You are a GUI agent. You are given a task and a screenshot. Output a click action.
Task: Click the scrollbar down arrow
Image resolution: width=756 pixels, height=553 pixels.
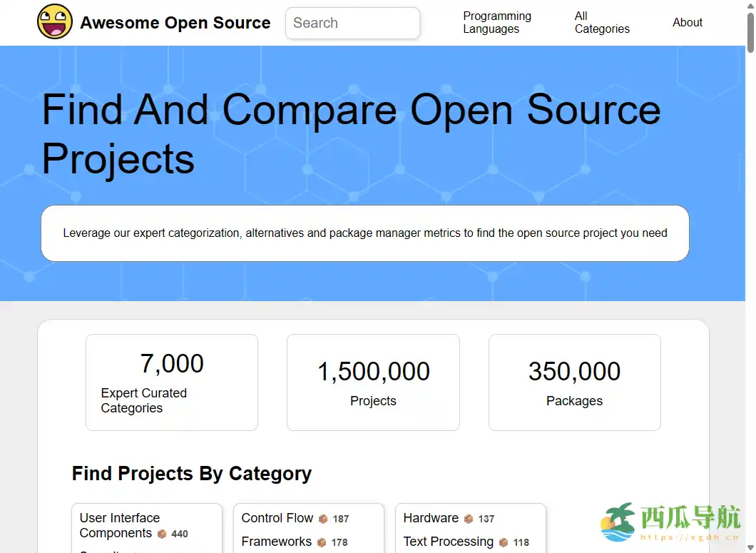tap(750, 547)
